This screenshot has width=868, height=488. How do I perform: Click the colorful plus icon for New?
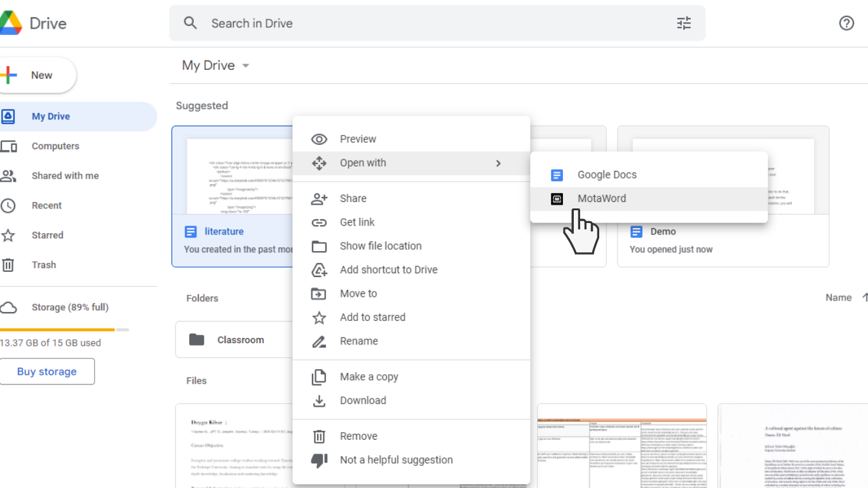click(x=8, y=75)
